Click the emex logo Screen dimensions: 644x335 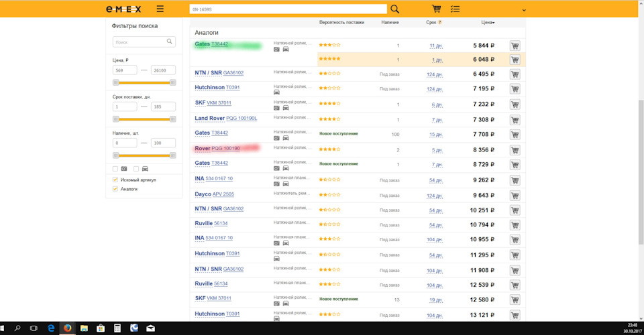coord(123,9)
